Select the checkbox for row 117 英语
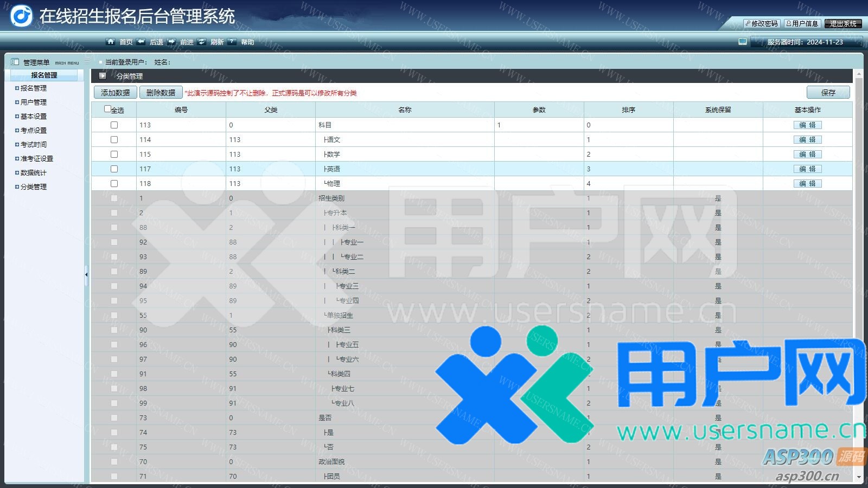868x488 pixels. 114,169
